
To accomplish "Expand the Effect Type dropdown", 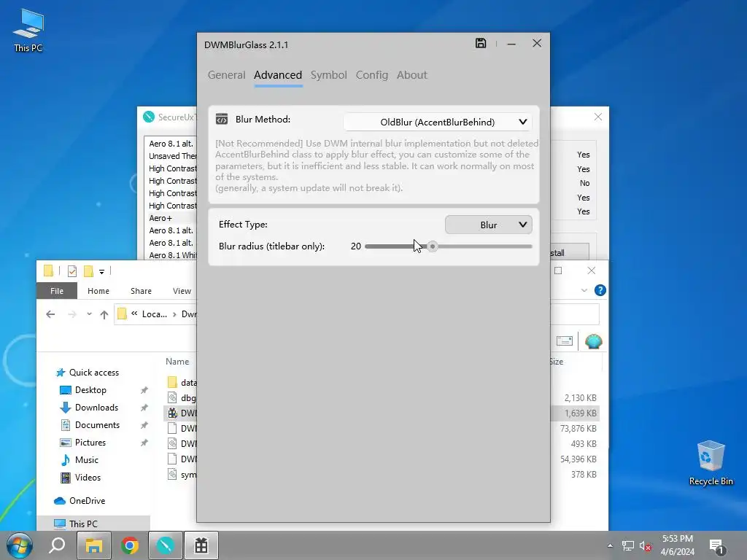I will click(x=488, y=225).
